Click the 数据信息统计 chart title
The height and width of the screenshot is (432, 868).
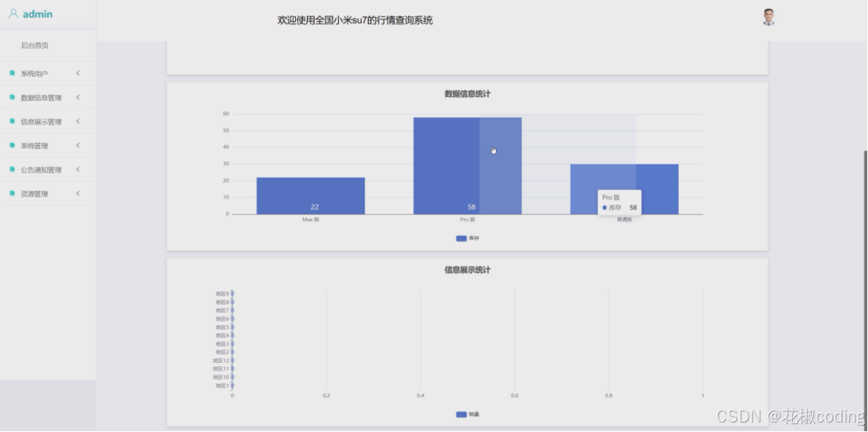467,94
